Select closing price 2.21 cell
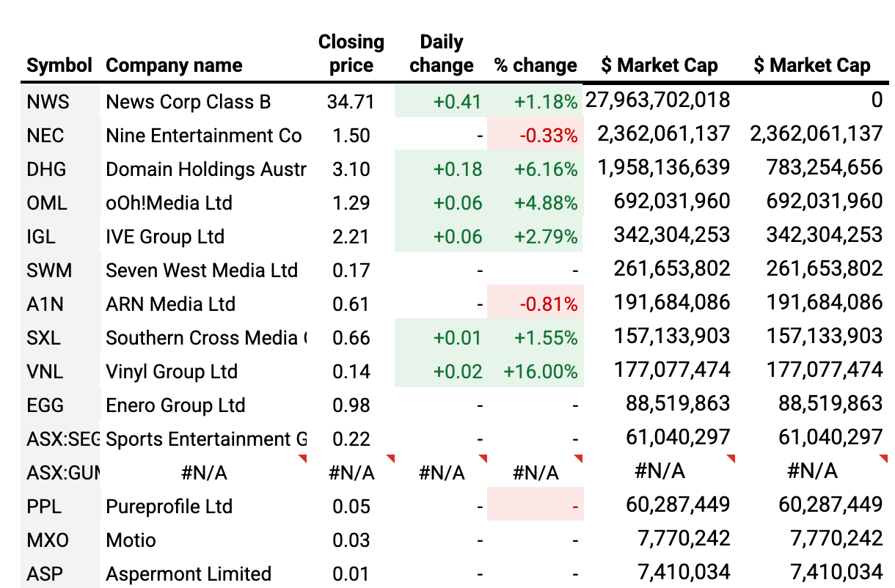 (x=351, y=236)
